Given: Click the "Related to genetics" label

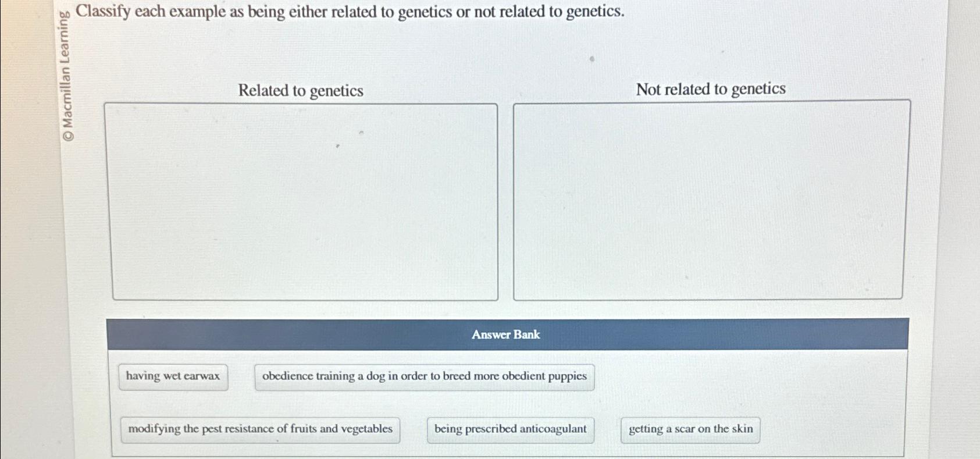Looking at the screenshot, I should tap(301, 90).
